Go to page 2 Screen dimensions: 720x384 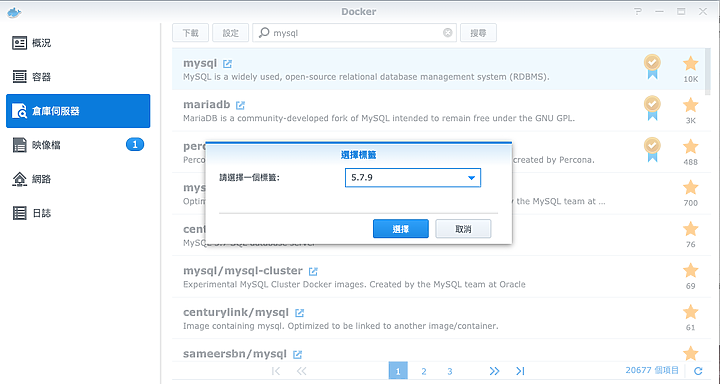pyautogui.click(x=424, y=371)
